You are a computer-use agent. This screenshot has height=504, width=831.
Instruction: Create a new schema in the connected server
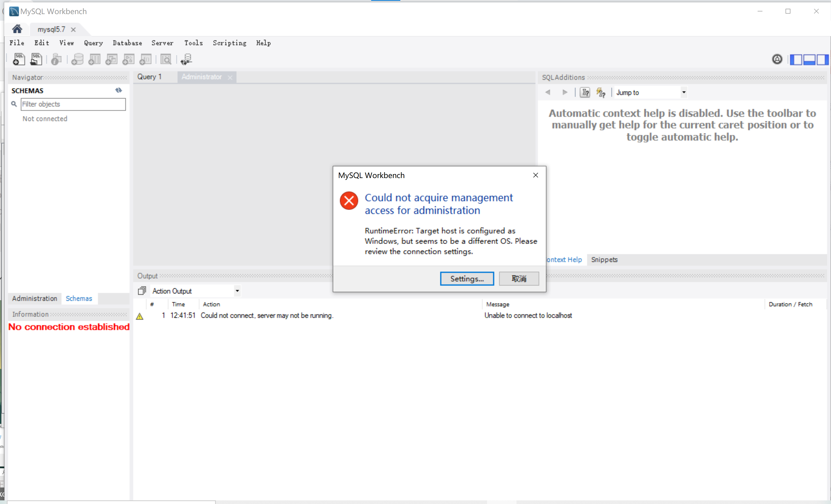pyautogui.click(x=78, y=59)
